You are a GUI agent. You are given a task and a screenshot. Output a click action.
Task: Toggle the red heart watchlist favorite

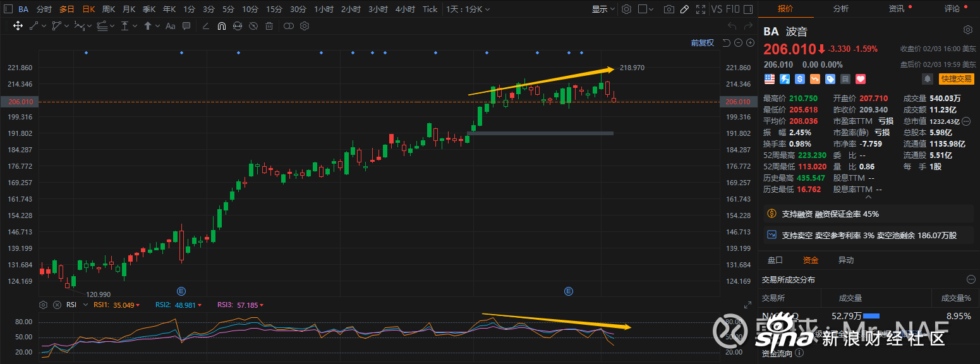[861, 79]
